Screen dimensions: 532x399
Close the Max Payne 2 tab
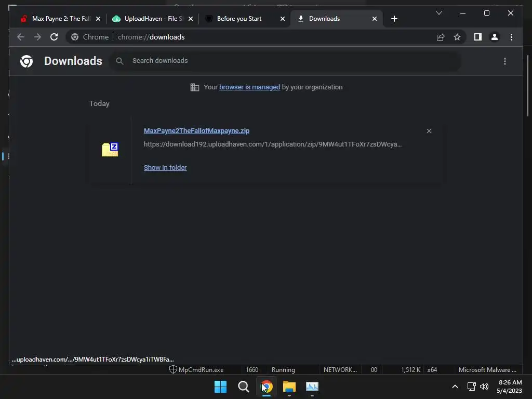(98, 19)
